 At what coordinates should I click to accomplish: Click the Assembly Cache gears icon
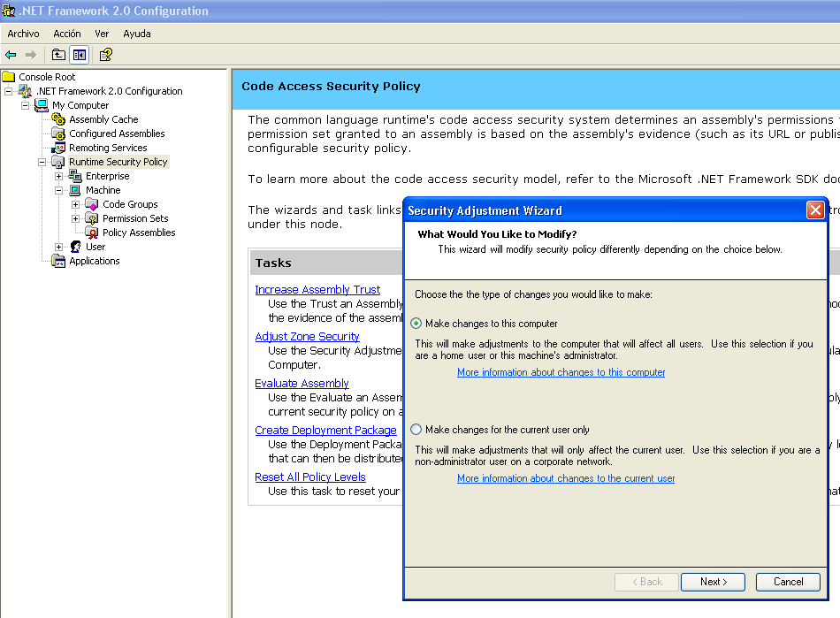click(58, 119)
